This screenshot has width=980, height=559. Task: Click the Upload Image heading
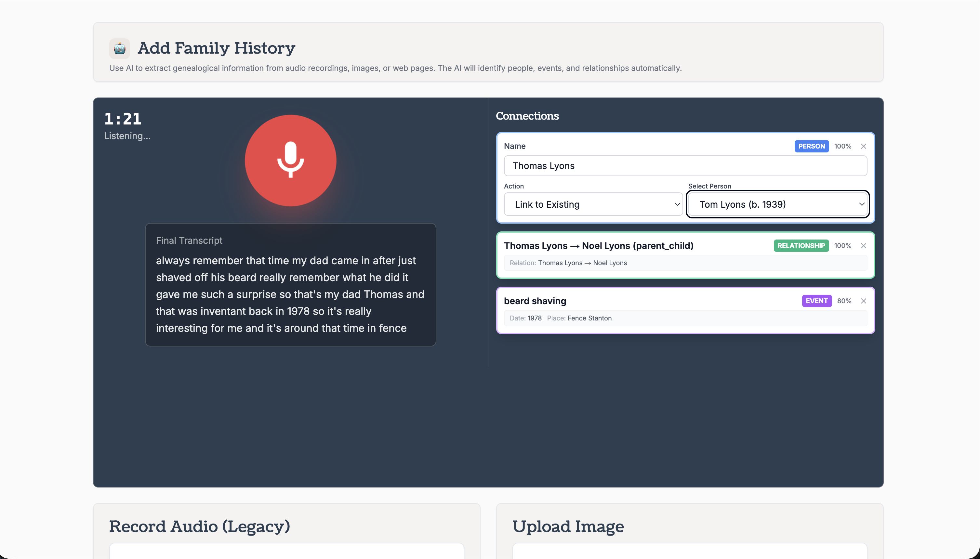(568, 526)
